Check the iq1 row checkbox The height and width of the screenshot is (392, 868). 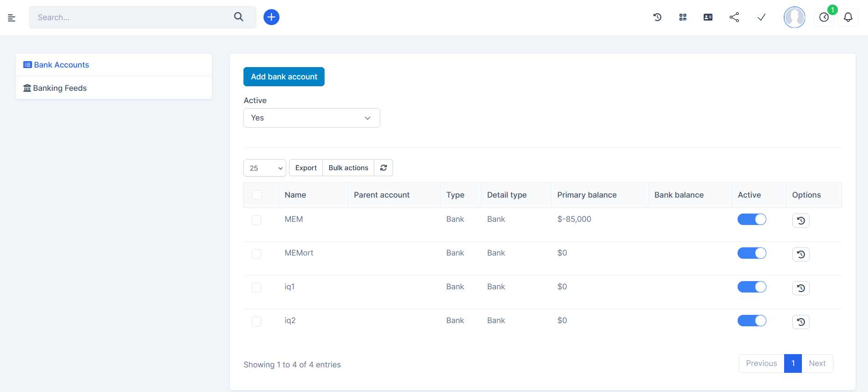(x=257, y=287)
